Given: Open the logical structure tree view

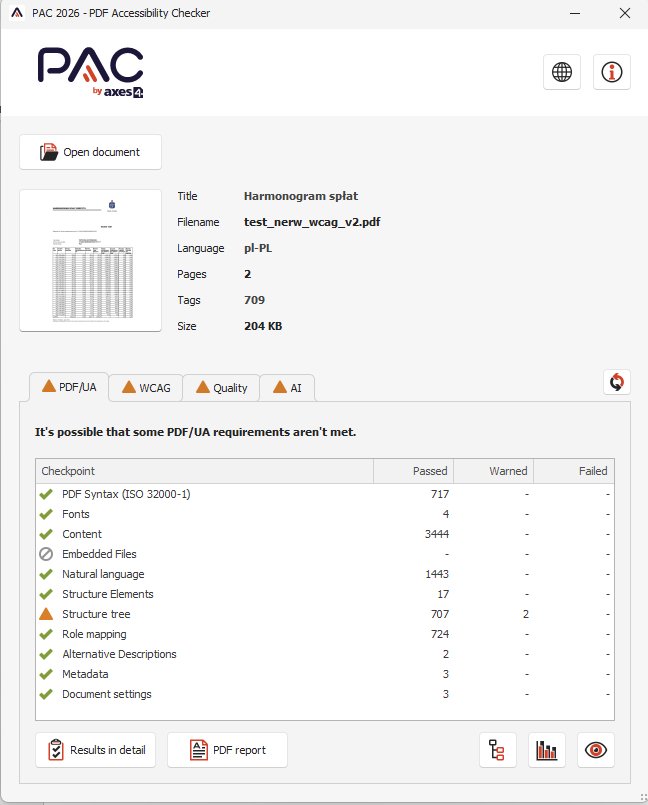Looking at the screenshot, I should point(497,750).
